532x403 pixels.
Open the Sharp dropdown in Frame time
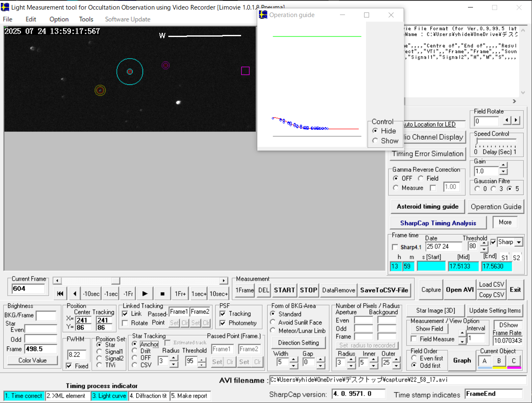point(519,242)
